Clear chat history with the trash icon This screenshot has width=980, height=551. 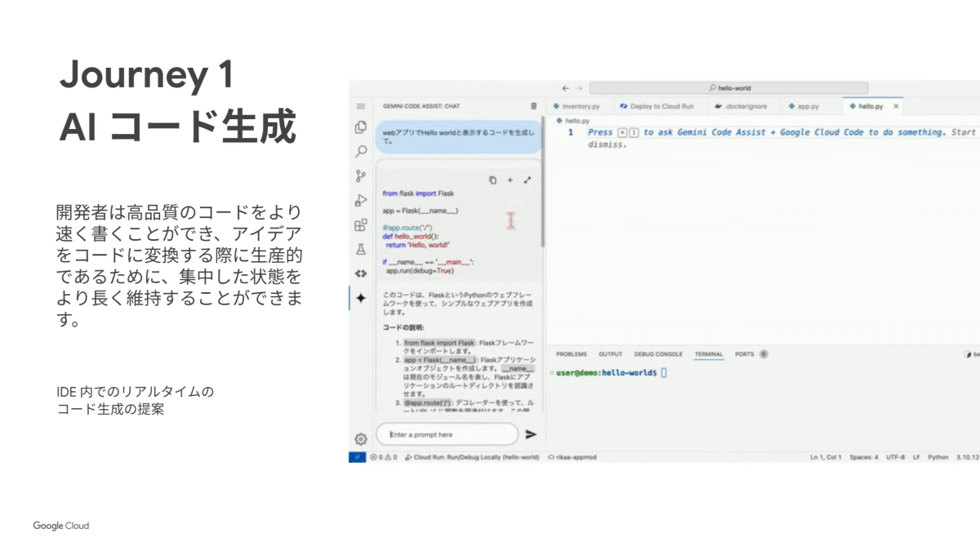(x=533, y=106)
